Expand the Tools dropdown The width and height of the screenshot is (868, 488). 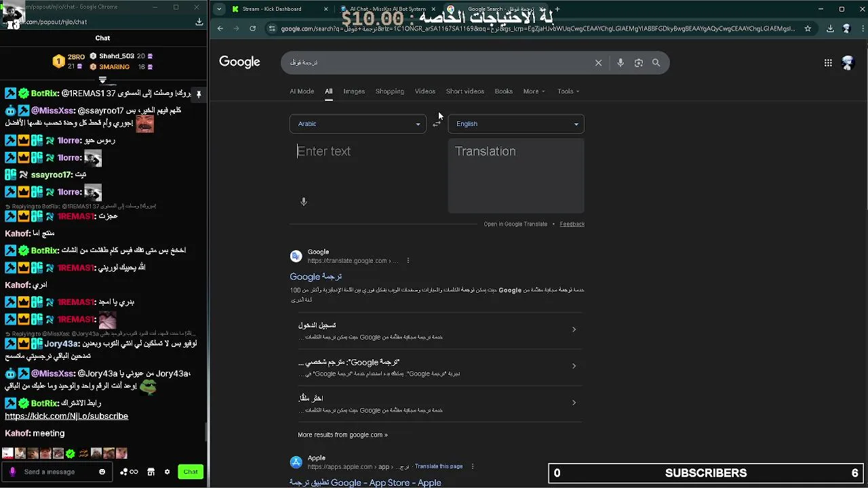568,91
